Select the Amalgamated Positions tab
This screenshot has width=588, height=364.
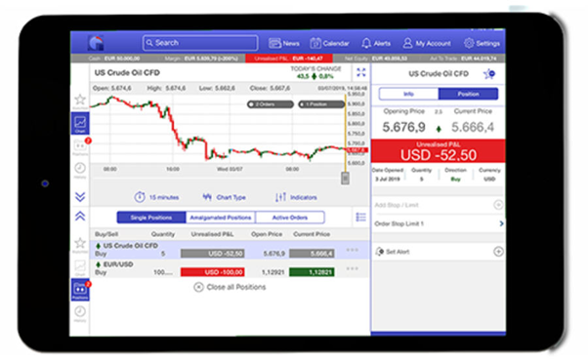coord(221,218)
